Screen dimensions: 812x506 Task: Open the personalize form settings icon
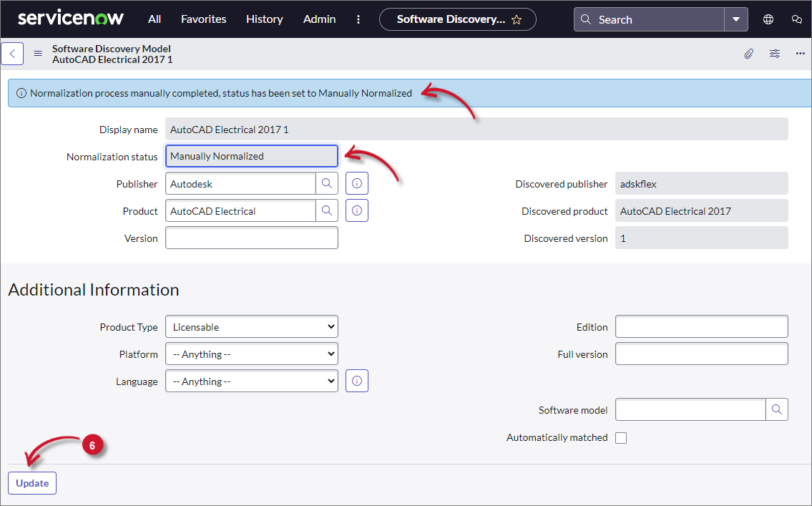[774, 54]
